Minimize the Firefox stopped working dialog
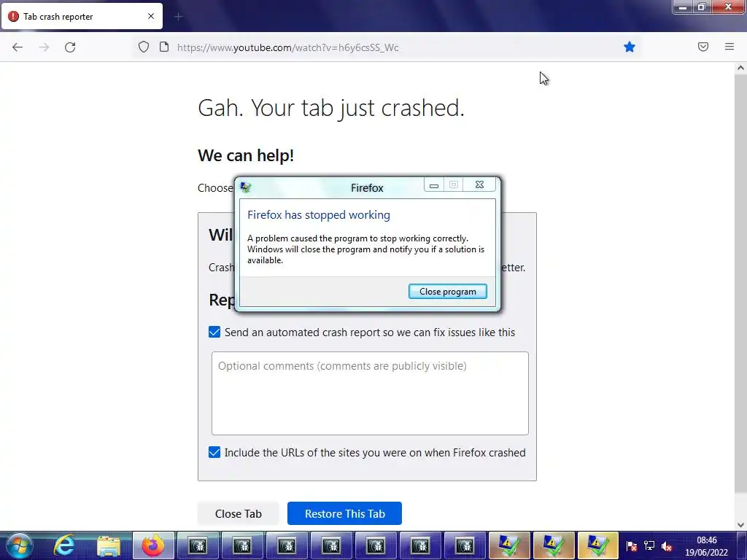The width and height of the screenshot is (747, 560). (x=433, y=184)
